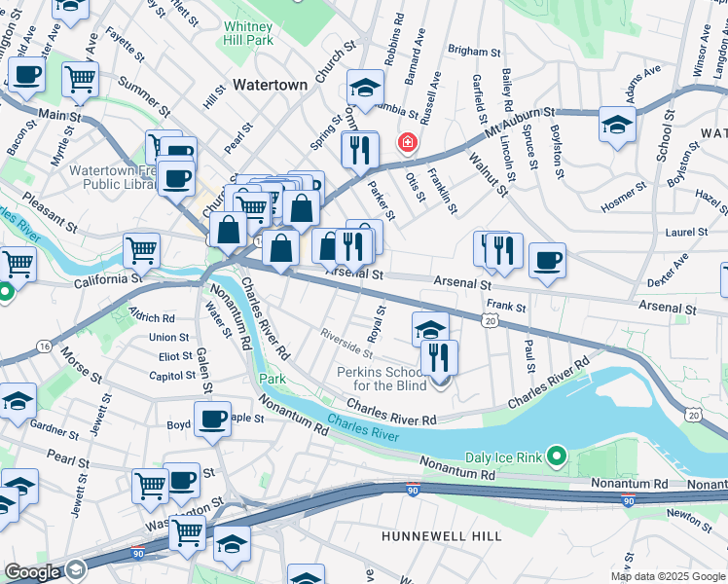Select the restaurant marker near Parker St

click(360, 151)
